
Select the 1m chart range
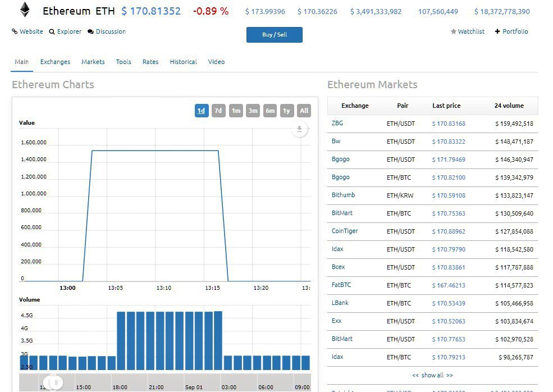point(236,111)
